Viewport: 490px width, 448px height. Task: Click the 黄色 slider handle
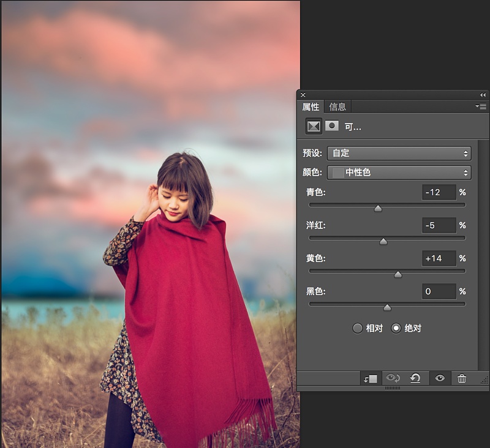398,274
